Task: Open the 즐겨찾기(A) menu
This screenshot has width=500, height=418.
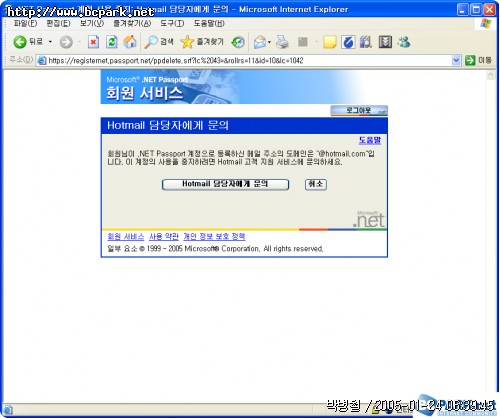Action: 132,23
